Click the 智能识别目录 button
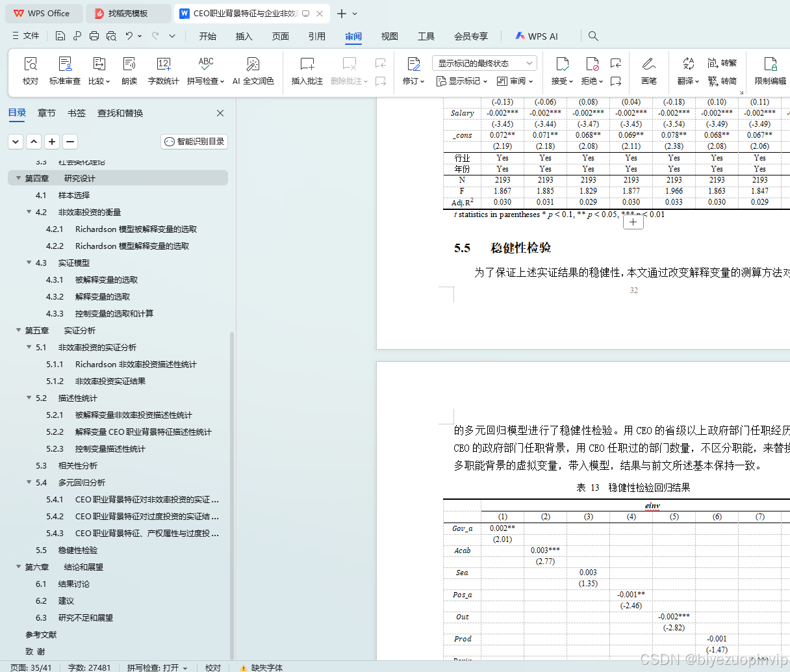The height and width of the screenshot is (672, 790). coord(194,141)
